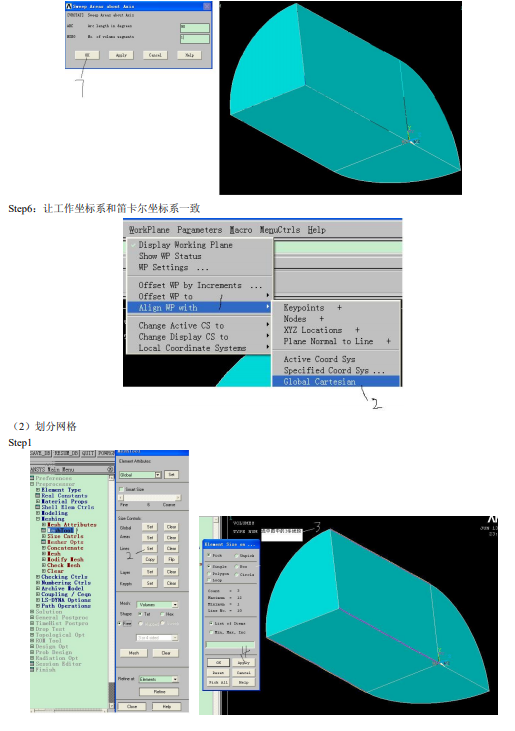The width and height of the screenshot is (515, 731).
Task: Click the Shell Elem Ctrls icon
Action: pyautogui.click(x=38, y=507)
